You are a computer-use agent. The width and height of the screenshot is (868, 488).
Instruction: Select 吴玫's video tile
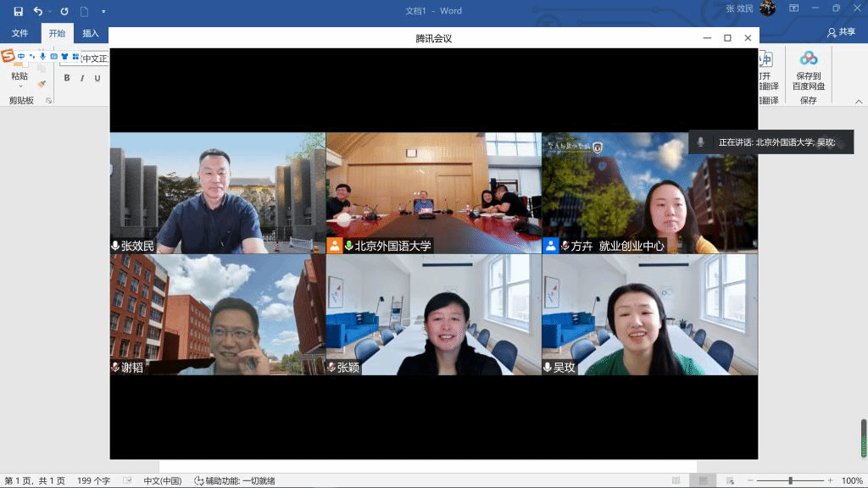(649, 315)
